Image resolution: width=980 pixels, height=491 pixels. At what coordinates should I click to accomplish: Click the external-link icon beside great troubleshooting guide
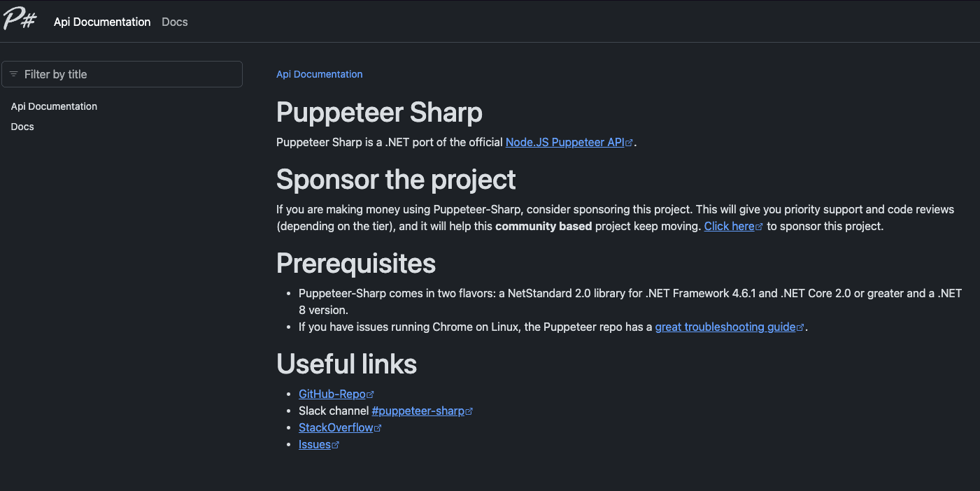coord(801,326)
